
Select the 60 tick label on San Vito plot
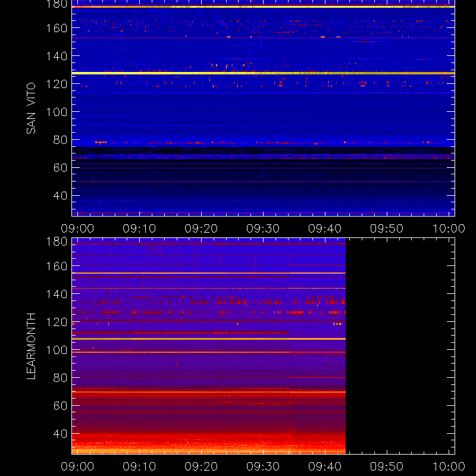point(60,168)
